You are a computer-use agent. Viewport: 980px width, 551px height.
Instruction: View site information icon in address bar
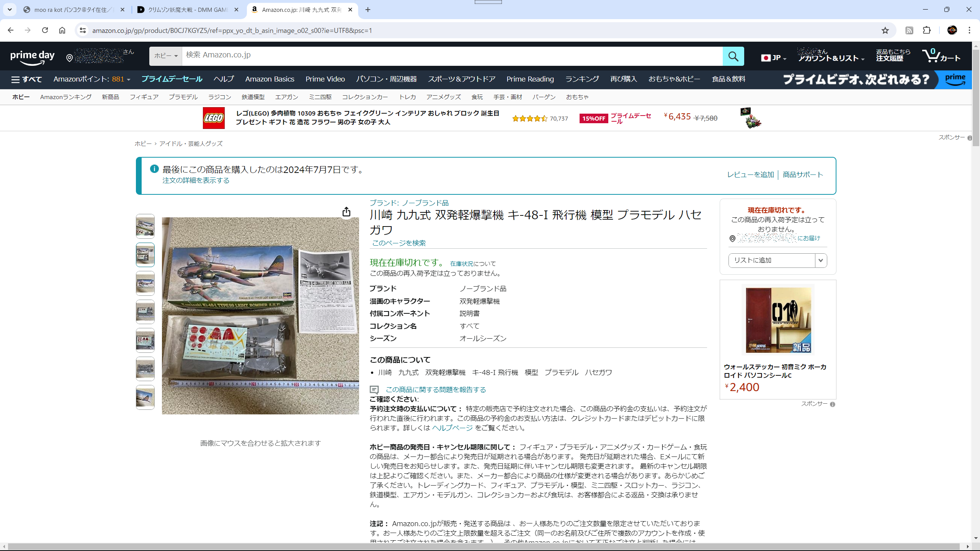(x=83, y=30)
